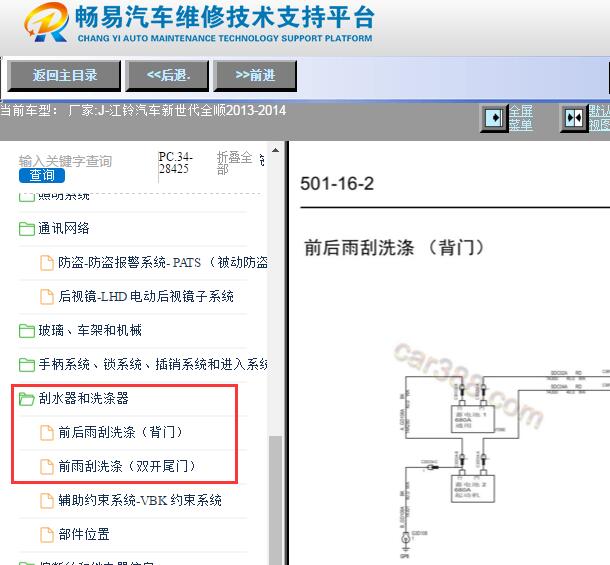Click the tree panel vertical scrollbar thumb
The image size is (610, 565).
[275, 500]
